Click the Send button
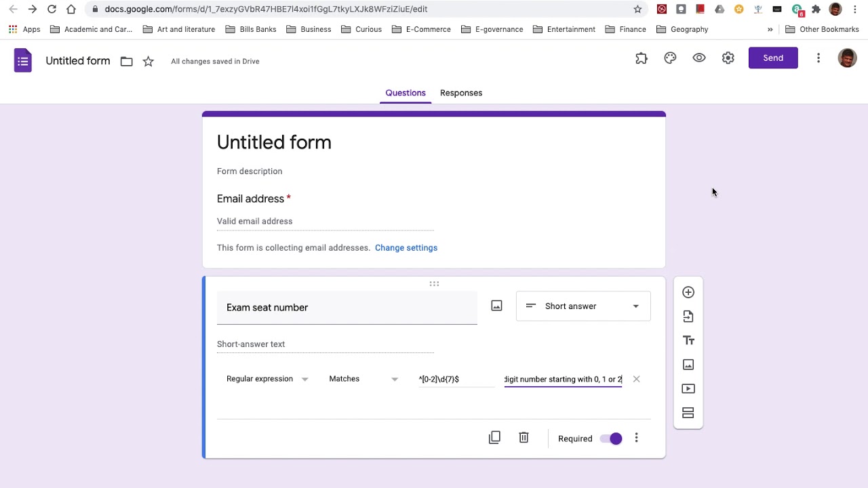 click(x=773, y=58)
